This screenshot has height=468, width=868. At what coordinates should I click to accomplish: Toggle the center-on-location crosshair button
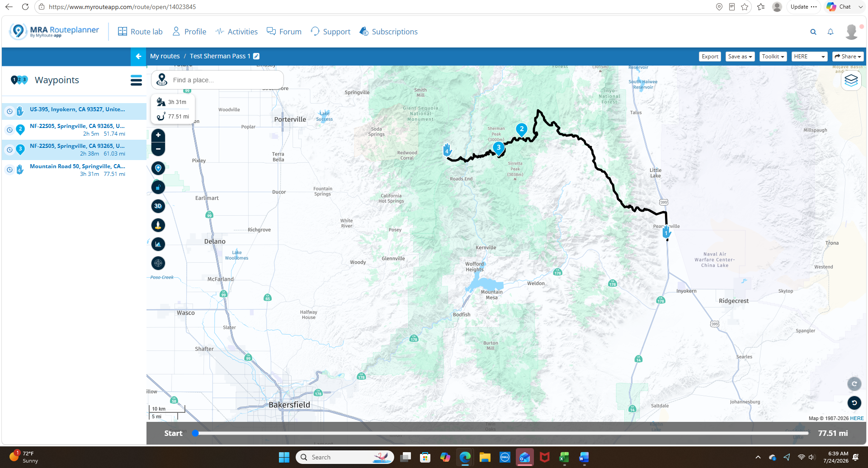pyautogui.click(x=158, y=263)
